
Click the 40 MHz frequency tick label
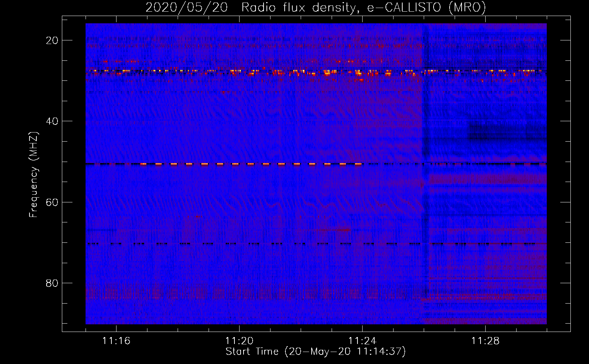click(x=52, y=121)
